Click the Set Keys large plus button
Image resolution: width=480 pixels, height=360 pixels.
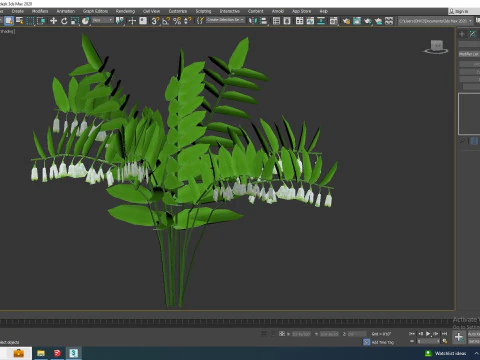pyautogui.click(x=459, y=337)
